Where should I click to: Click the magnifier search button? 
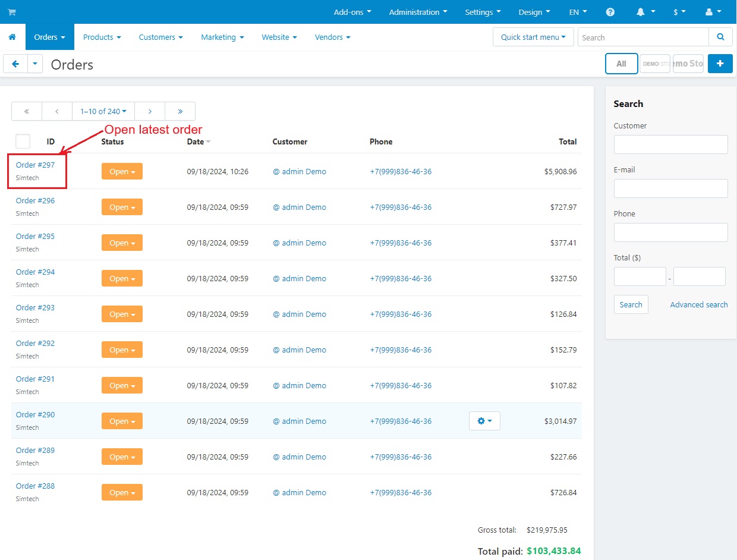coord(720,37)
